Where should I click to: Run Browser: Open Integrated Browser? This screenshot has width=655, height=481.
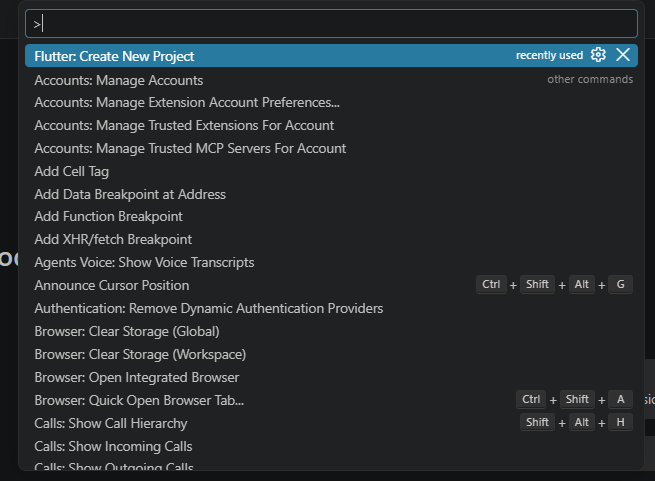tap(331, 377)
